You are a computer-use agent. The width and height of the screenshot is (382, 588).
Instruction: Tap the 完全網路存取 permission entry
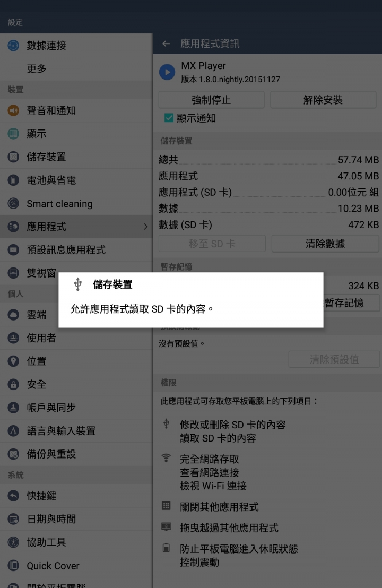point(210,460)
